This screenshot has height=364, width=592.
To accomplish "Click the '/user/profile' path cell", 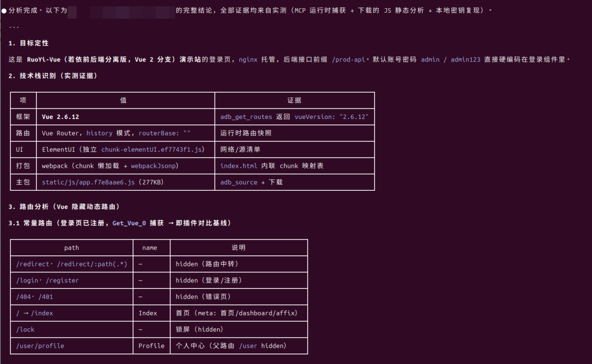I will click(72, 346).
